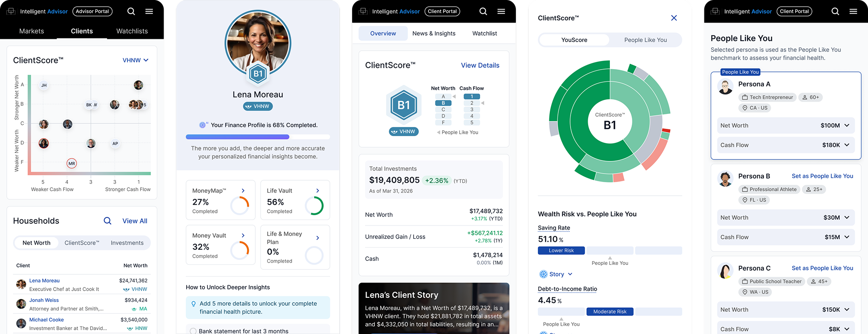Open the Watchlists tab in Advisor Portal
The width and height of the screenshot is (868, 334).
(x=132, y=31)
